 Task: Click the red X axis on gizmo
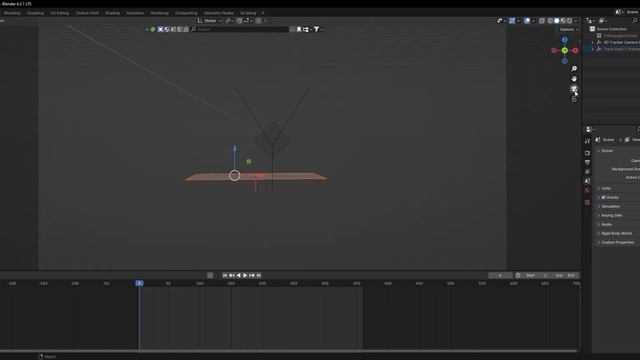click(575, 51)
